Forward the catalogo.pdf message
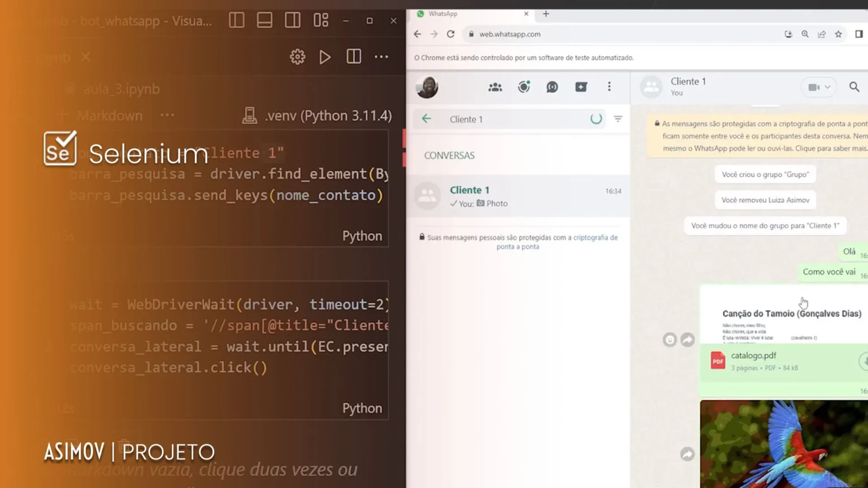 [x=687, y=339]
